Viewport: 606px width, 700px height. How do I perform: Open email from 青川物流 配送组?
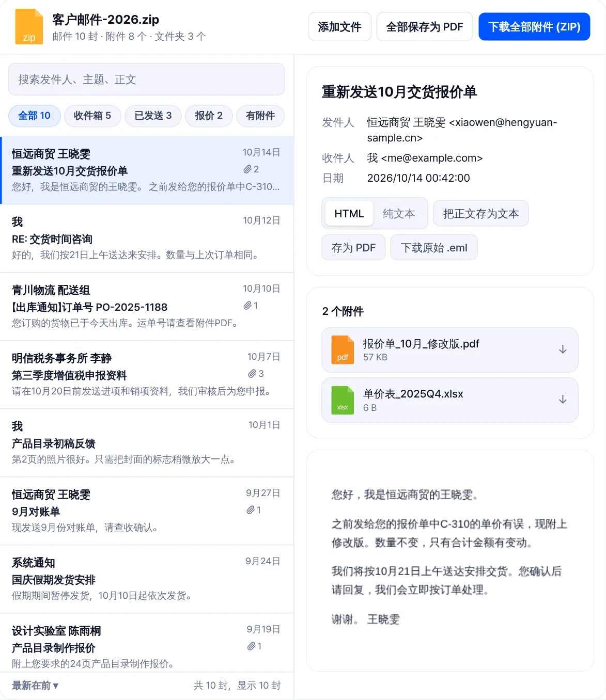(x=147, y=307)
